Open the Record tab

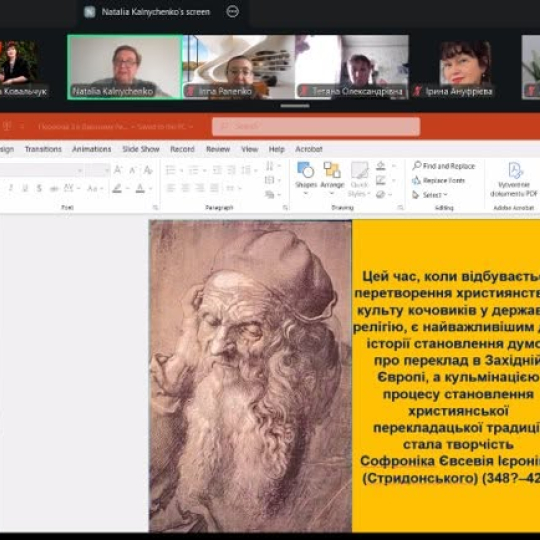pos(182,149)
